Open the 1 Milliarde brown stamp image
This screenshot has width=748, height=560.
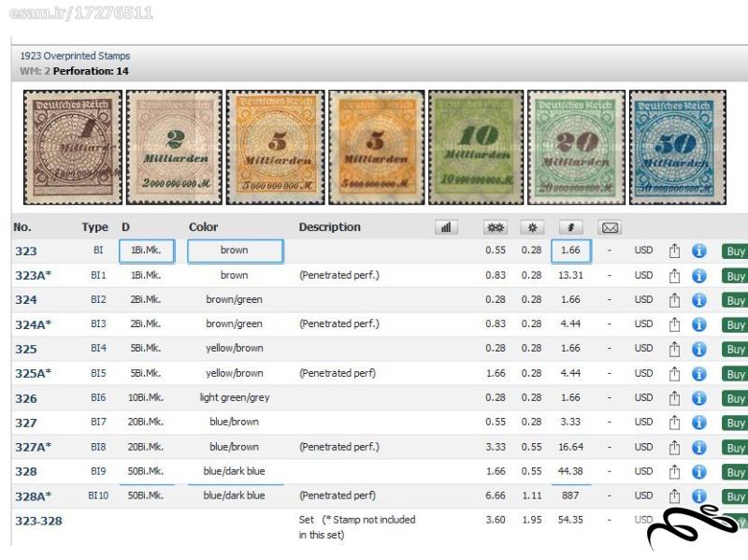click(x=73, y=148)
